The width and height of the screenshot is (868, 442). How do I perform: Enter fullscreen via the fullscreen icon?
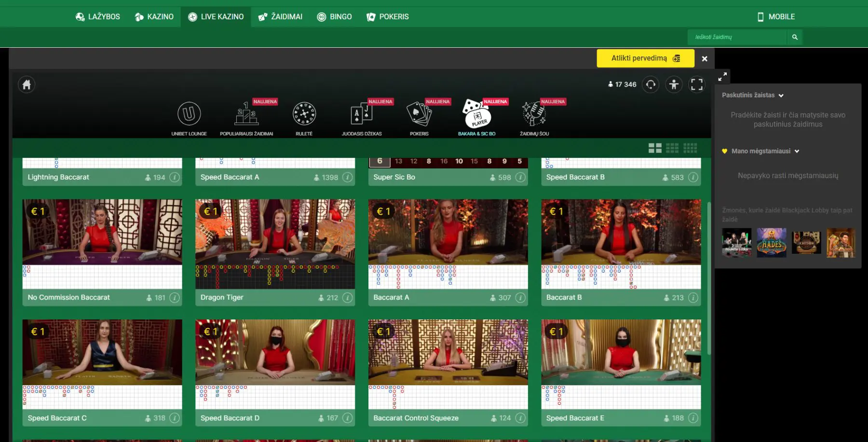696,84
